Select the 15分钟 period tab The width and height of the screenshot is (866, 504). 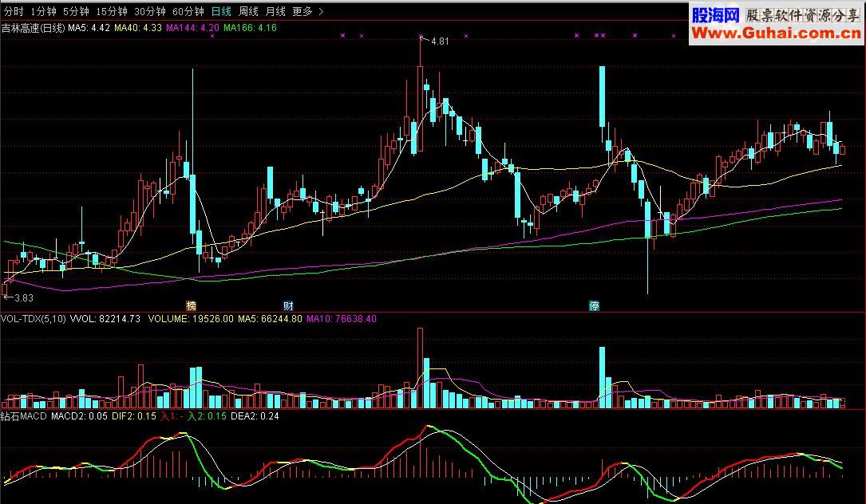coord(112,11)
